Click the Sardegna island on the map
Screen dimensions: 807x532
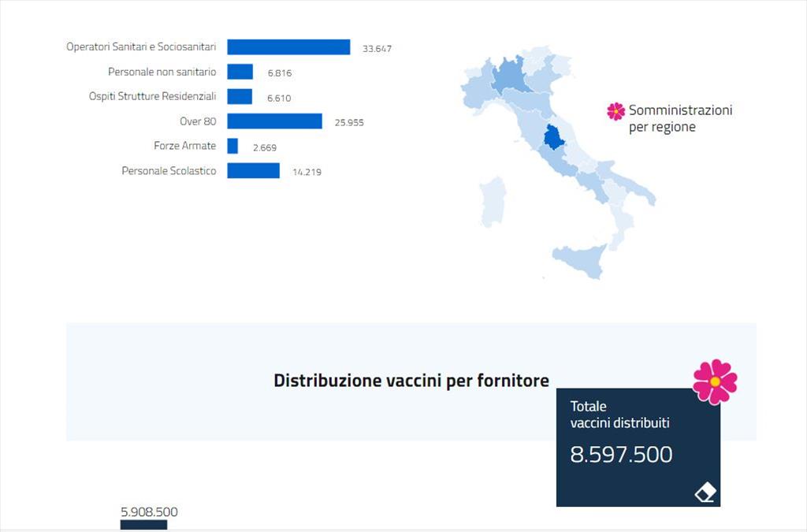point(493,202)
